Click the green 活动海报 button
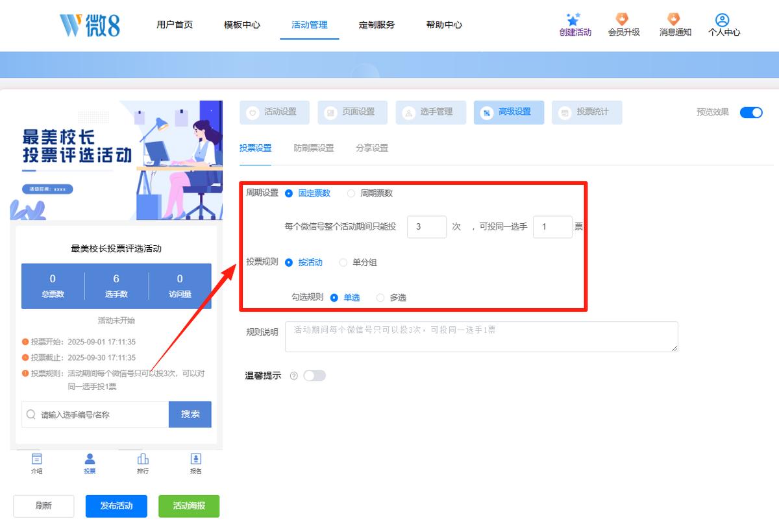Viewport: 779px width, 532px height. 189,506
